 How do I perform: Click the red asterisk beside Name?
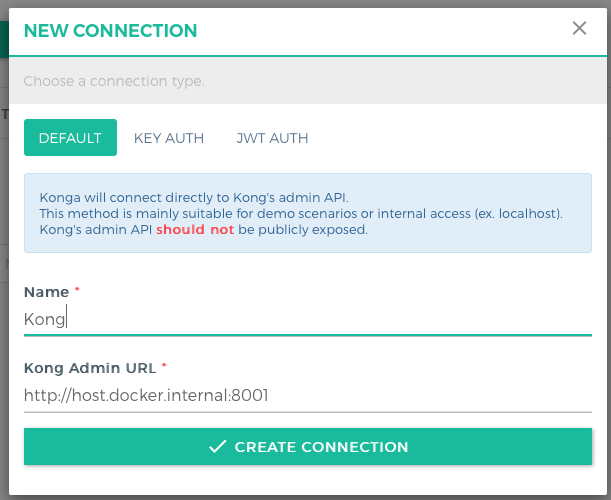[x=77, y=290]
